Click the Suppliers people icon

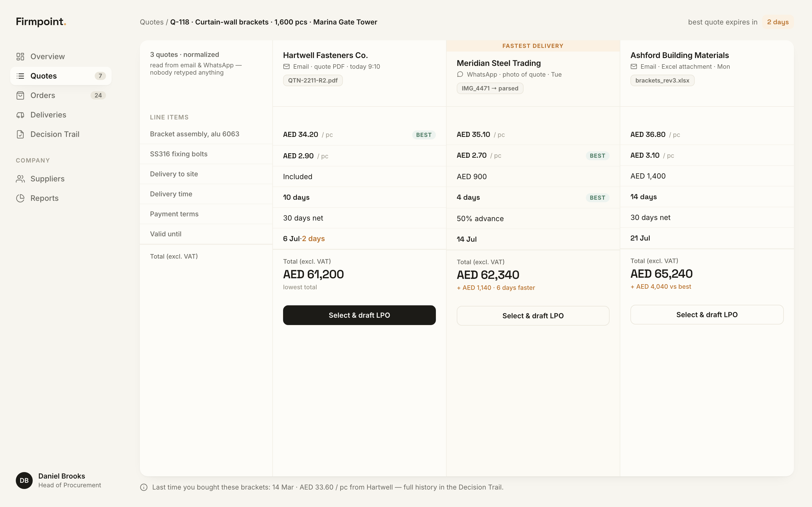(20, 179)
